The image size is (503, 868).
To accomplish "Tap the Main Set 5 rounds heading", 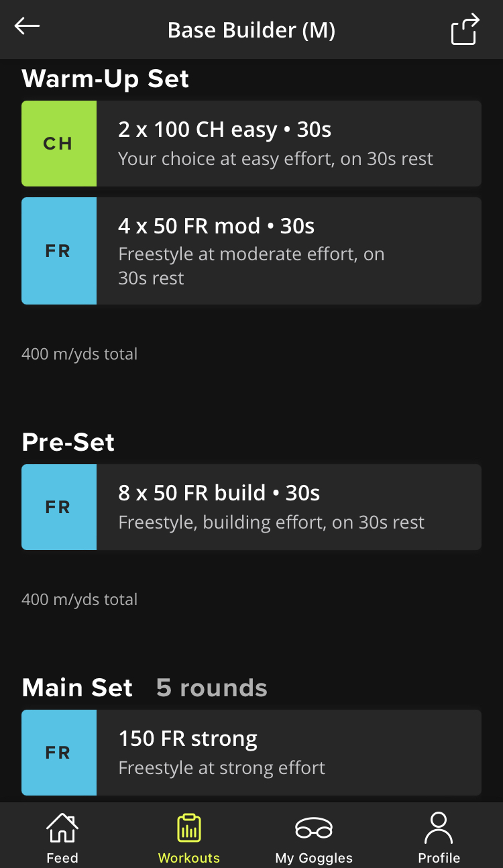I will pyautogui.click(x=145, y=688).
